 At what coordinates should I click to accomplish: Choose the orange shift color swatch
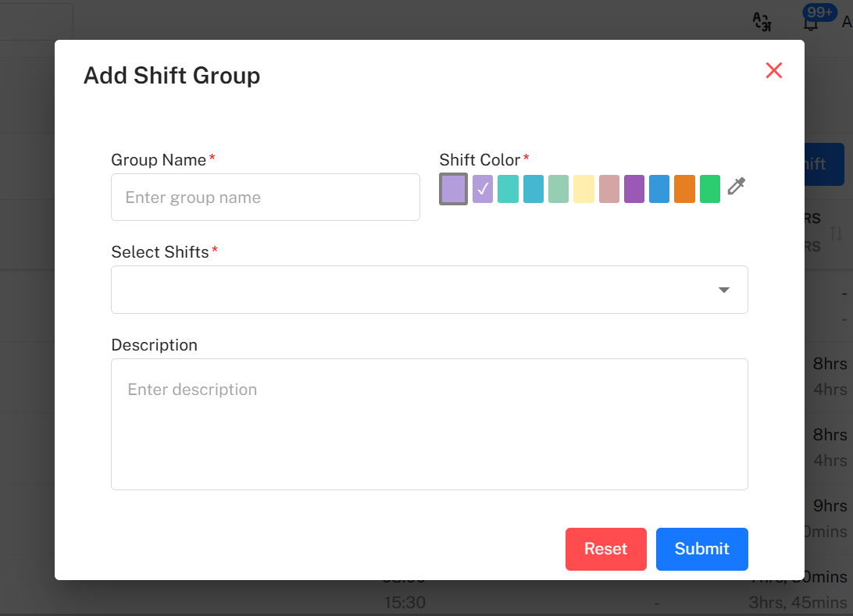tap(684, 189)
